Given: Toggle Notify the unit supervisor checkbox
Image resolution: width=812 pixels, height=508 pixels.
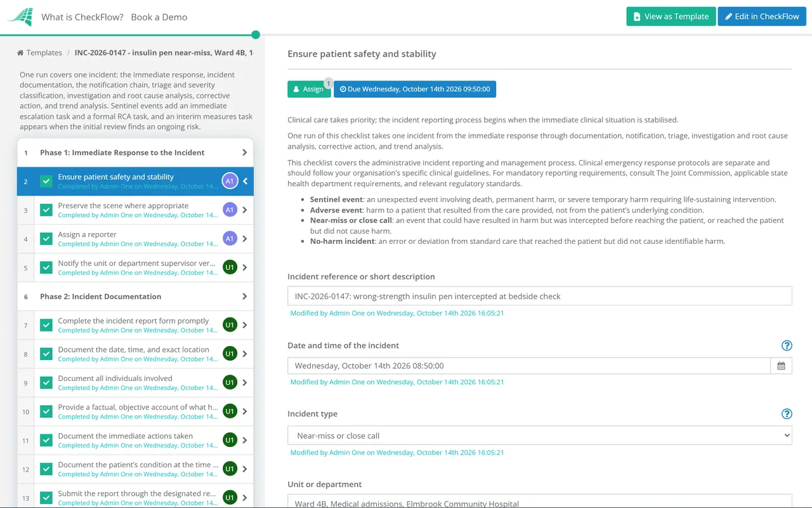Looking at the screenshot, I should [x=46, y=267].
